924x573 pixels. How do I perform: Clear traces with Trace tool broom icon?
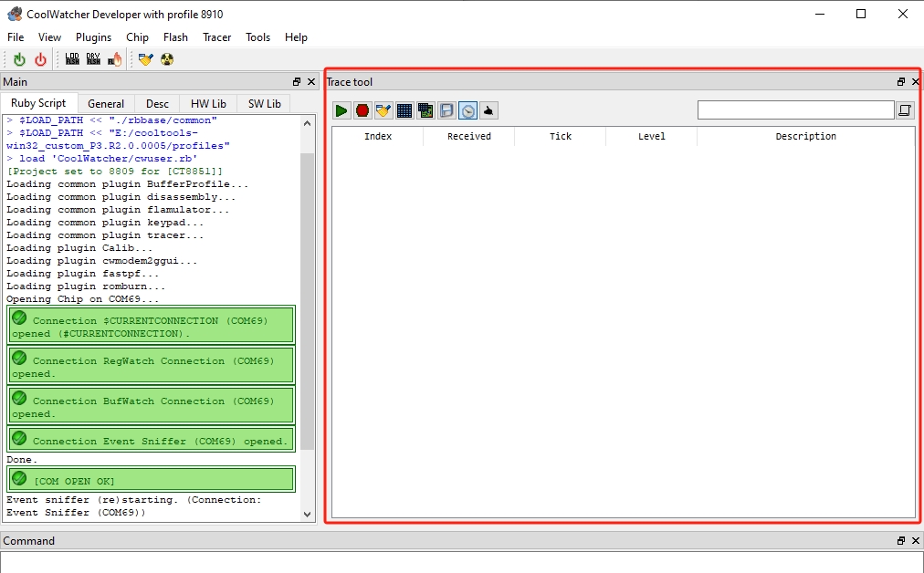pos(383,110)
